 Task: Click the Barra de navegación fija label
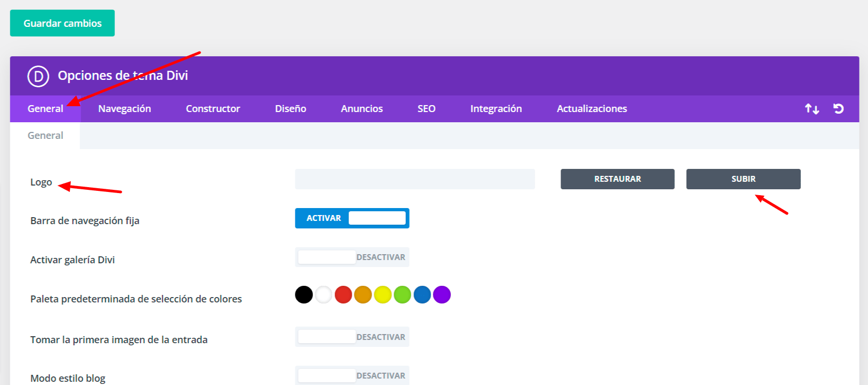click(x=85, y=221)
